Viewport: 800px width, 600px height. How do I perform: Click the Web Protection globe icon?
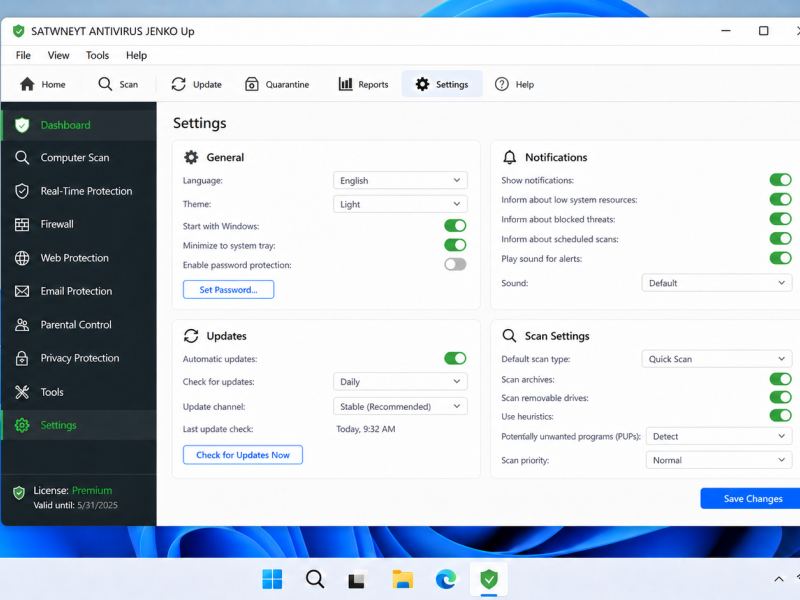(22, 258)
